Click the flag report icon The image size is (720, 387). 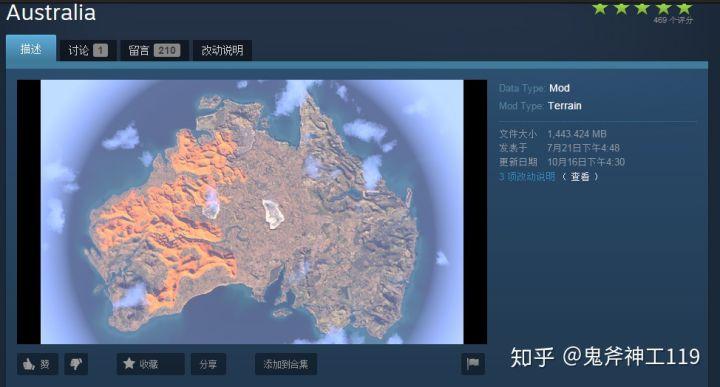pos(472,364)
